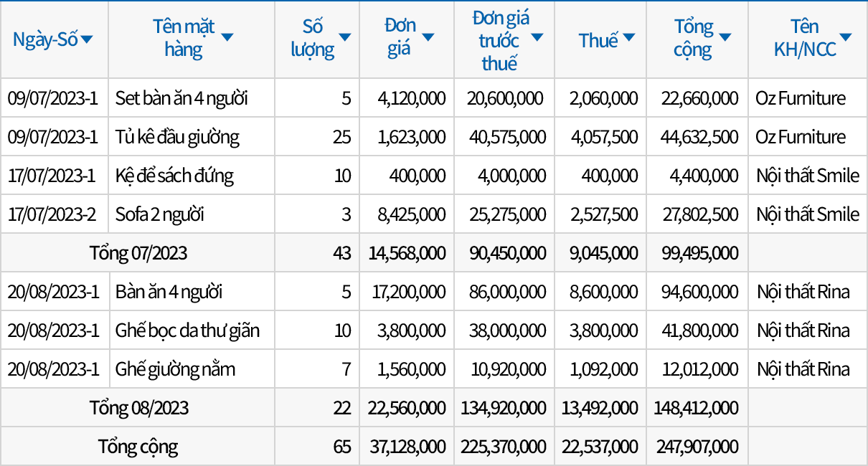This screenshot has width=868, height=466.
Task: Select the Ghế giường nằm item cell
Action: point(175,369)
